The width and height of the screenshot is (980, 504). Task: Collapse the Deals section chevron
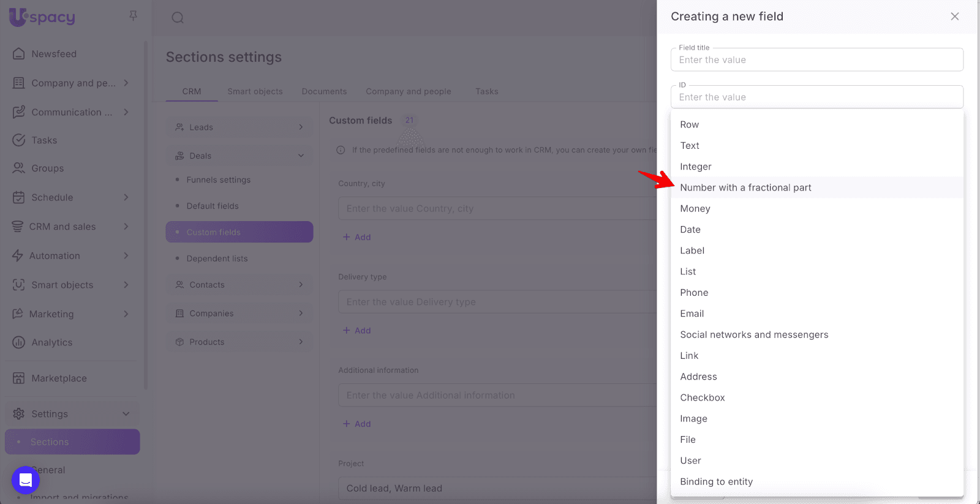tap(301, 156)
